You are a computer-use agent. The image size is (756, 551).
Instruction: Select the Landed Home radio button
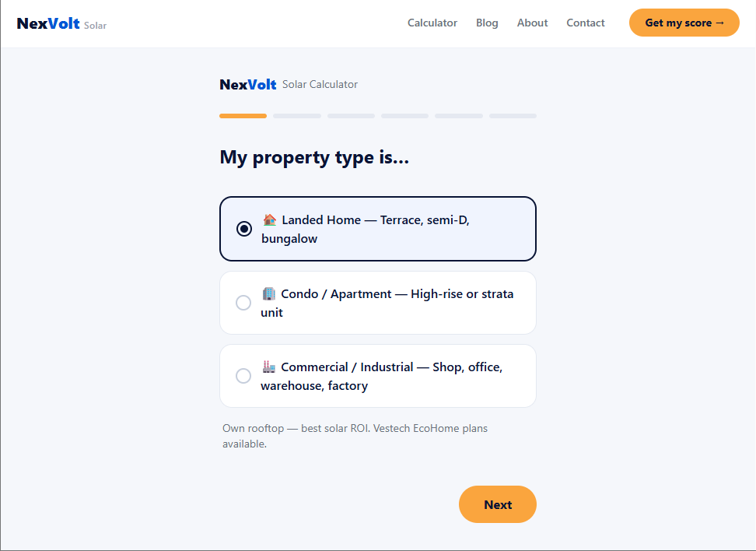pyautogui.click(x=244, y=229)
